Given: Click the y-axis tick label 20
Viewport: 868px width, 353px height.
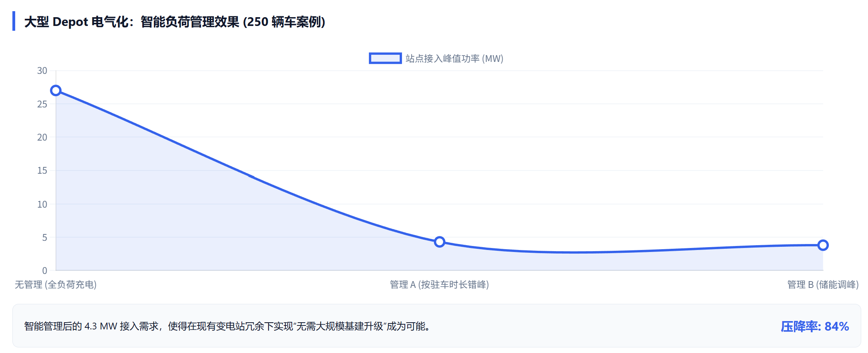Looking at the screenshot, I should click(x=42, y=137).
